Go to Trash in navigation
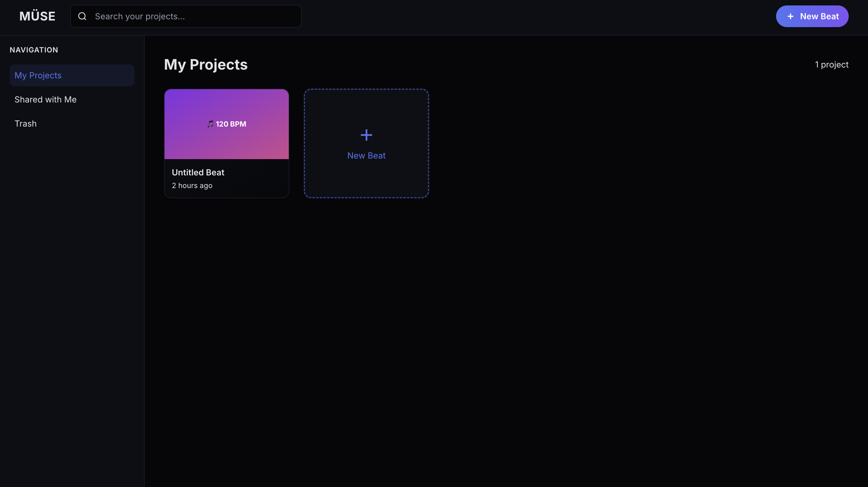868x487 pixels. (26, 124)
